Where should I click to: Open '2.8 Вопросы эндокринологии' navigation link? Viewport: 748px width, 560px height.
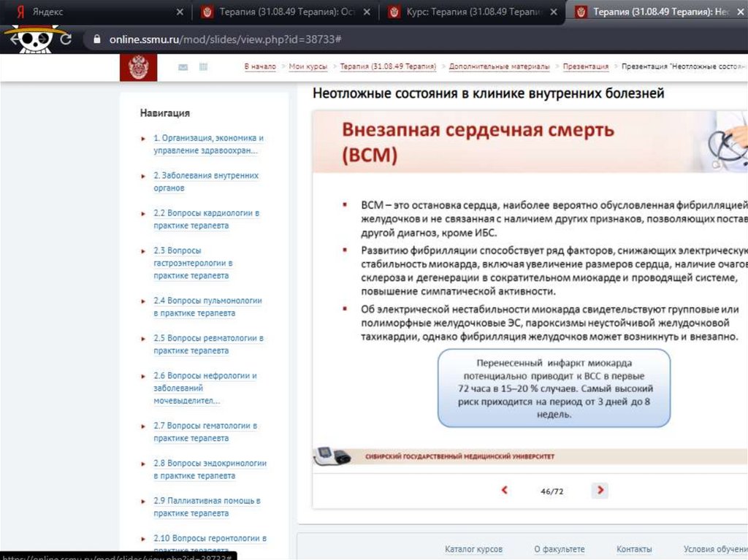click(210, 469)
